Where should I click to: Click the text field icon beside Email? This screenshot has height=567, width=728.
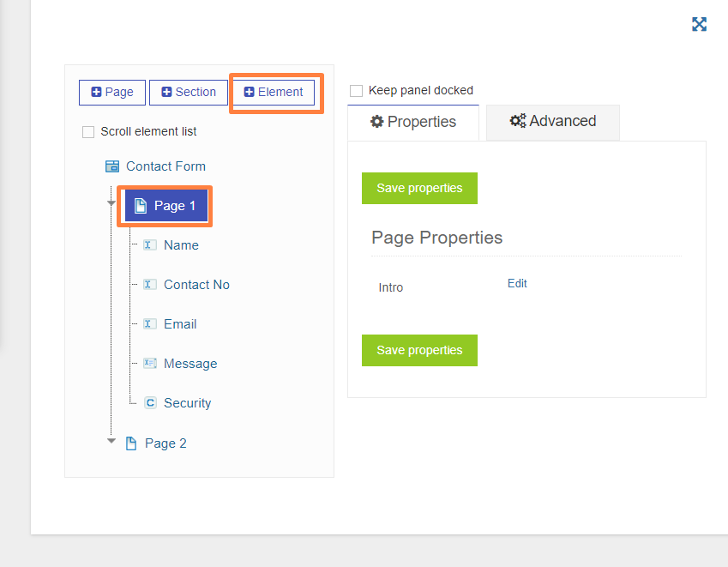pyautogui.click(x=149, y=323)
